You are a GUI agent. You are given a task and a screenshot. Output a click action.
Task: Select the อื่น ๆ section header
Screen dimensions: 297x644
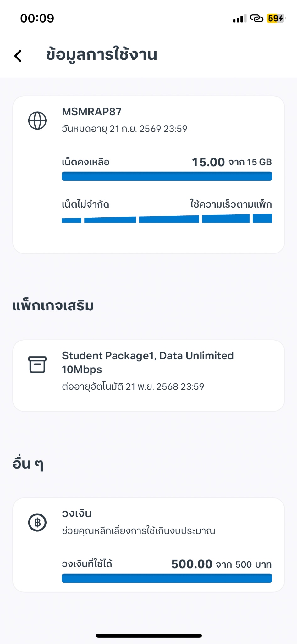point(28,464)
